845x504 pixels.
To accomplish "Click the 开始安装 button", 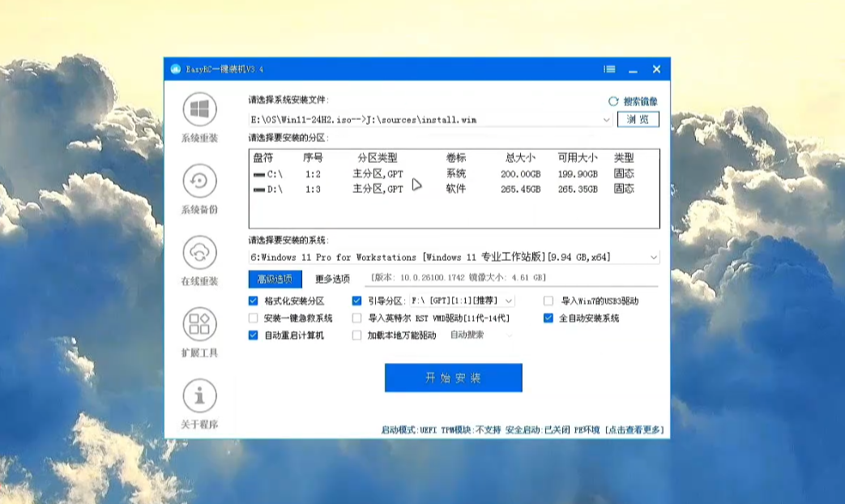I will [453, 378].
